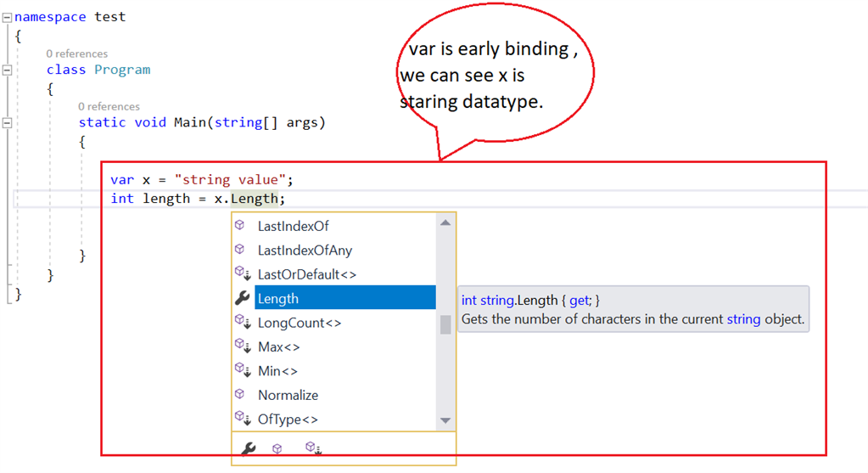Click the extension method icon beside OfType<>
This screenshot has width=868, height=473.
pyautogui.click(x=243, y=418)
